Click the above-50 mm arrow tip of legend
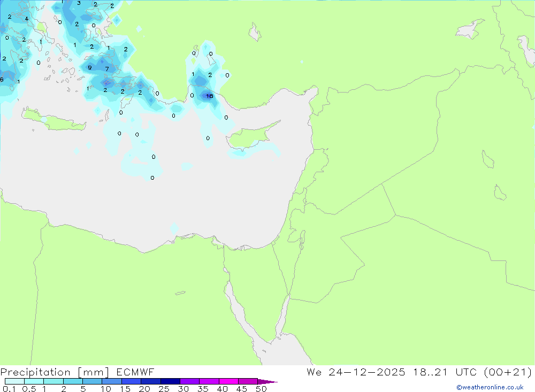Screen dimensions: 535x392 [x=267, y=381]
